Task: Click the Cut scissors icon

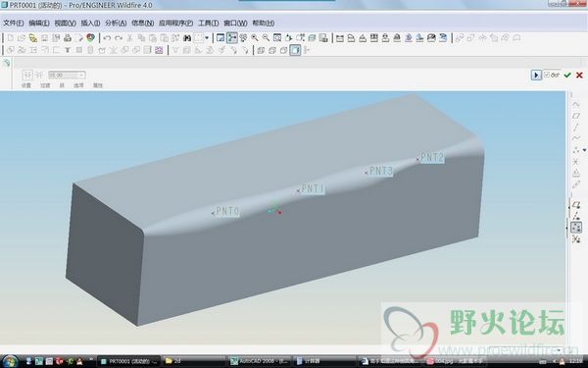Action: point(129,38)
